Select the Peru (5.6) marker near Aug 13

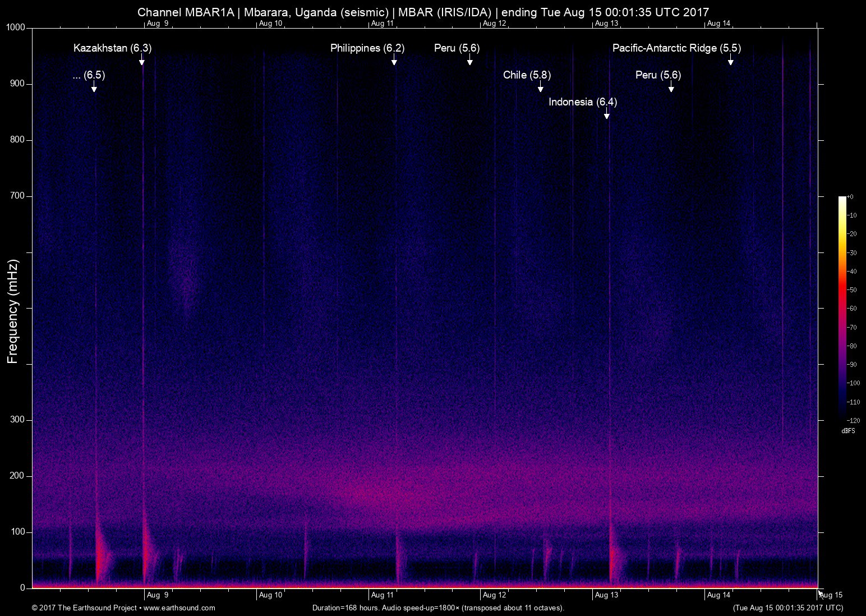point(671,88)
